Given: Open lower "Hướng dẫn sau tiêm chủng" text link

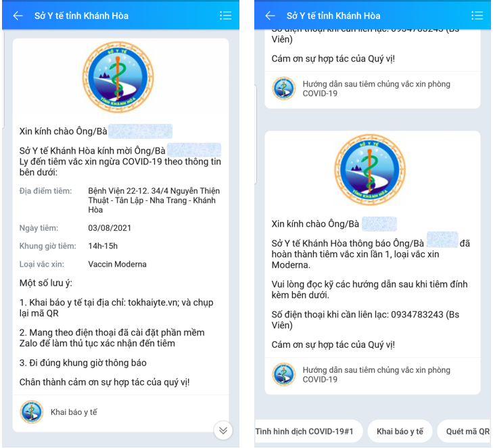Looking at the screenshot, I should (376, 375).
